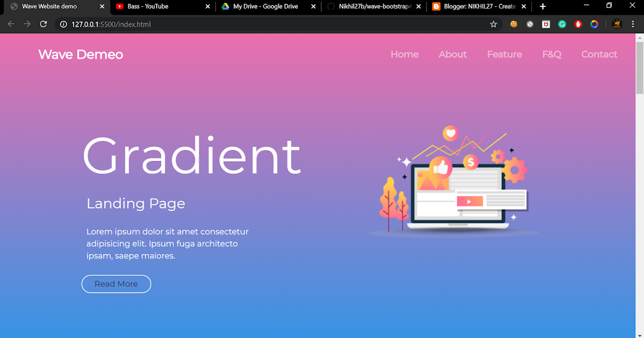Viewport: 644px width, 338px height.
Task: Select the Feature menu item
Action: 504,54
